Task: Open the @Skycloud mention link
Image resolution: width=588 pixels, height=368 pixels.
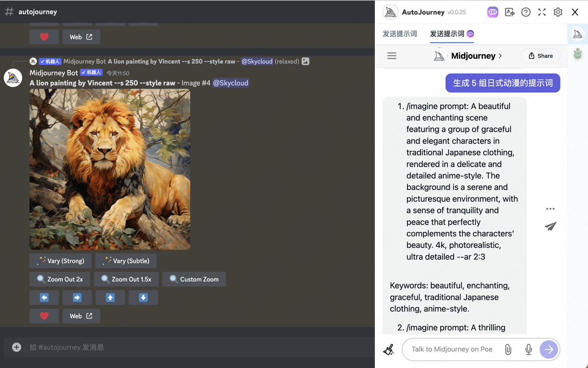Action: pos(231,83)
